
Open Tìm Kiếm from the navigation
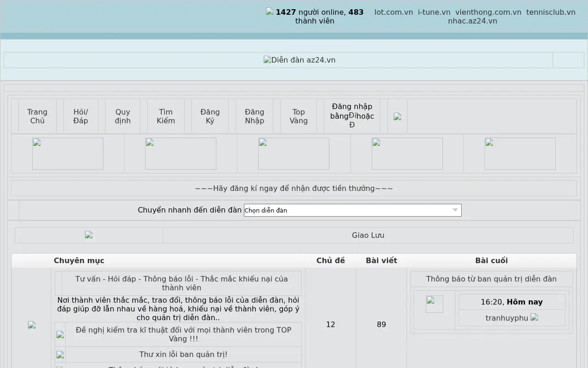pos(166,116)
